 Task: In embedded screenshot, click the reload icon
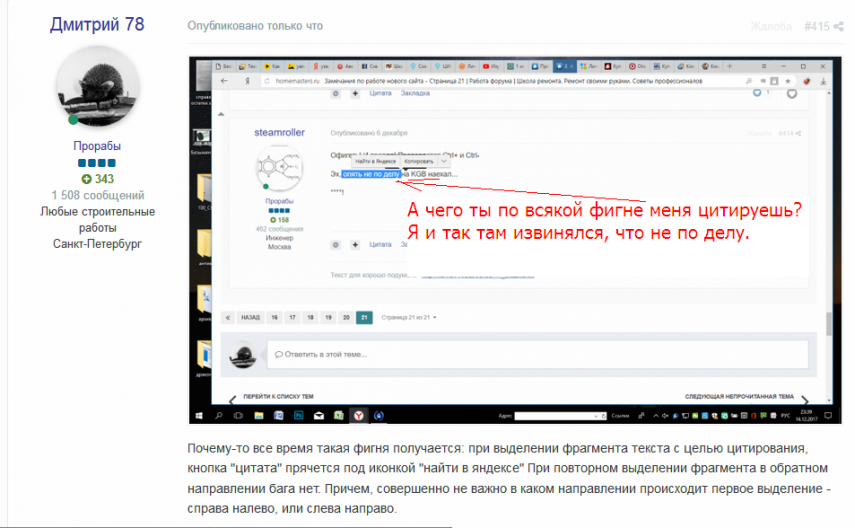tap(267, 81)
